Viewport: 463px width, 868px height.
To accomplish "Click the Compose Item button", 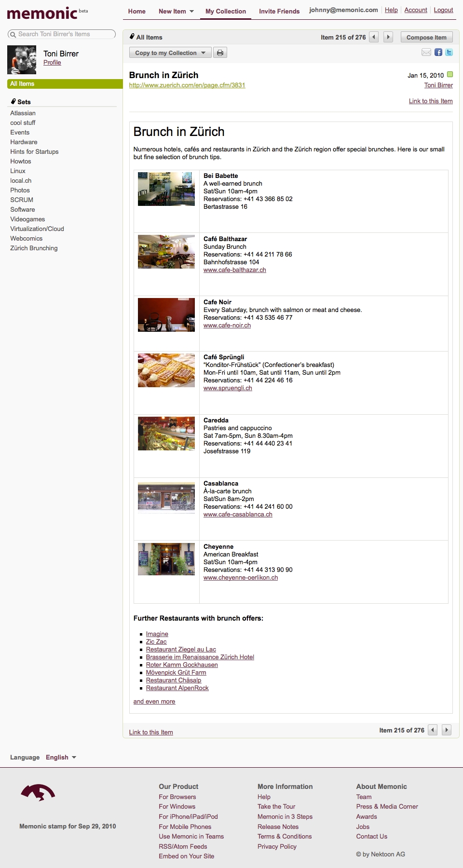I will pyautogui.click(x=426, y=37).
